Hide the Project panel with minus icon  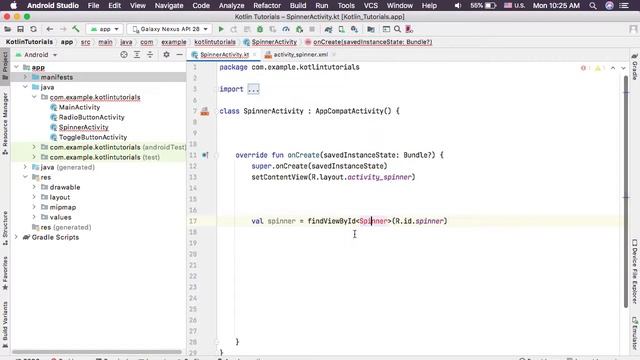179,55
